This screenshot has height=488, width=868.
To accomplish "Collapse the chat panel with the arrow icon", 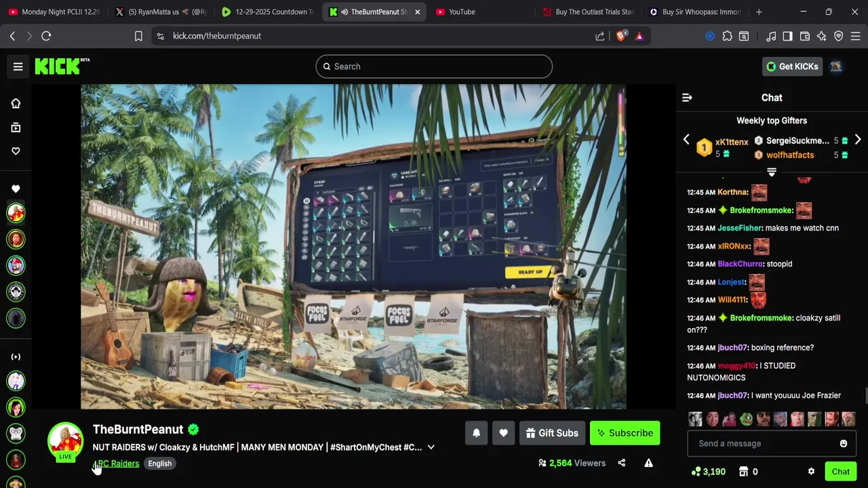I will (x=687, y=98).
